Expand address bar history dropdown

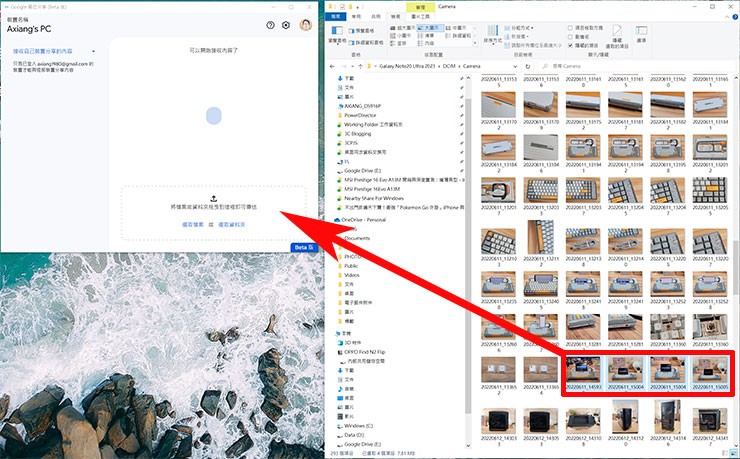tap(515, 67)
